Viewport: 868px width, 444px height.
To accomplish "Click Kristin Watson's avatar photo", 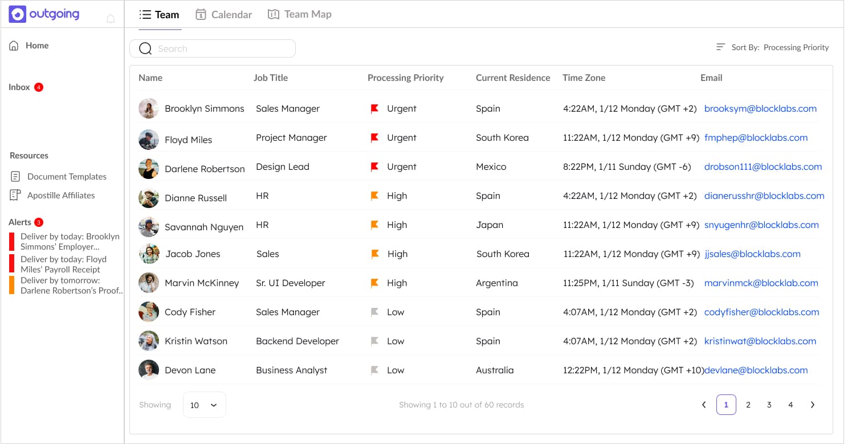I will tap(149, 341).
